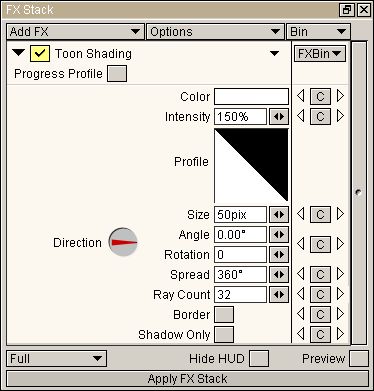Open the Add FX menu
The image size is (374, 391).
(x=75, y=32)
